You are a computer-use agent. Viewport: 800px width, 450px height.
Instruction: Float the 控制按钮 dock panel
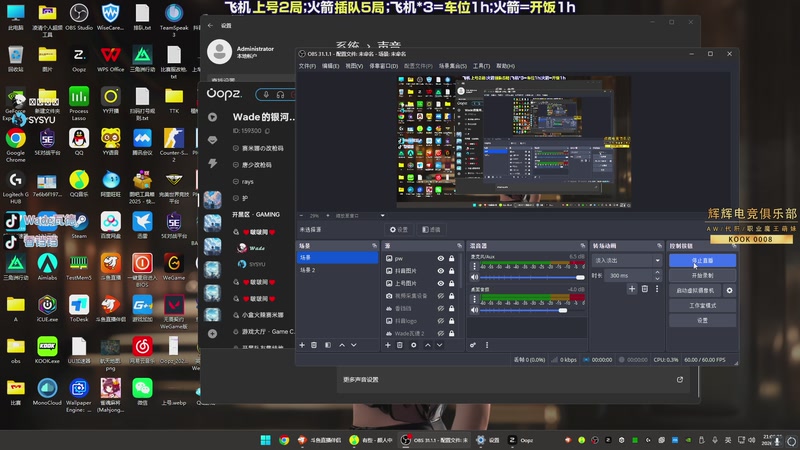[x=734, y=246]
